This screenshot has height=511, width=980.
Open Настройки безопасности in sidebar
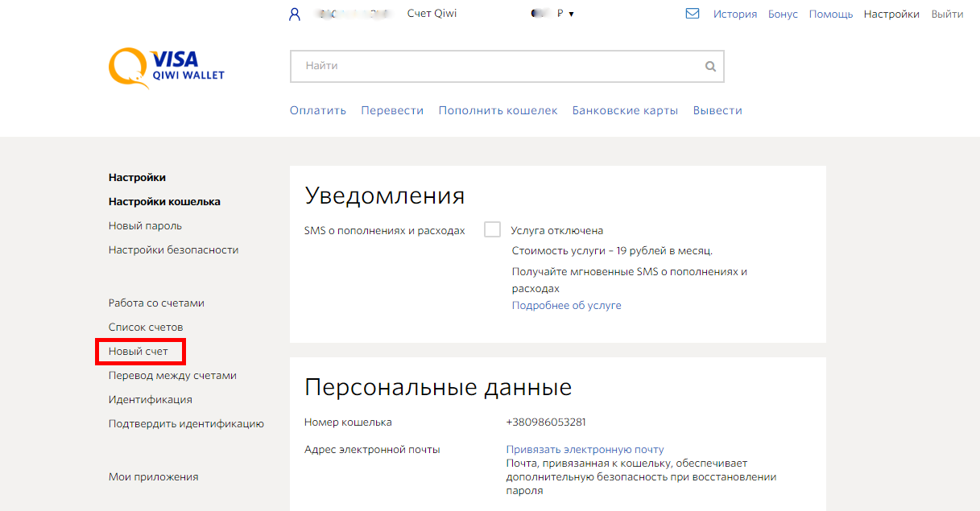[173, 249]
